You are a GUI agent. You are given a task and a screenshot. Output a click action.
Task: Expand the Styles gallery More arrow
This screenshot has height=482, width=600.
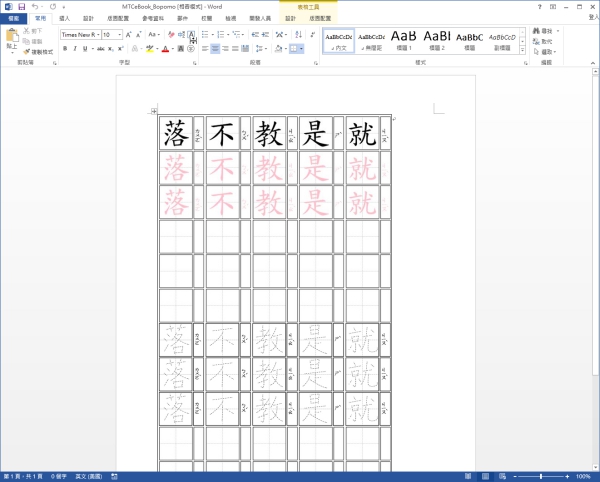coord(523,50)
